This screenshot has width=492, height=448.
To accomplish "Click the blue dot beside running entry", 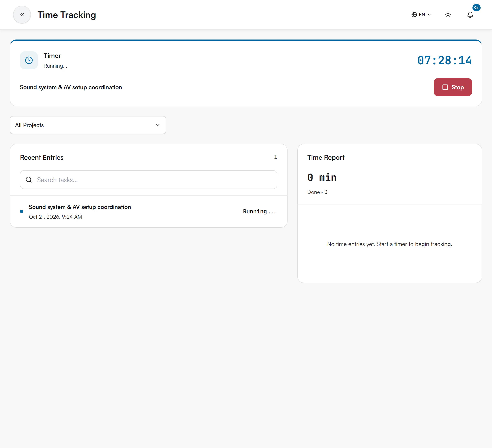I will point(21,211).
